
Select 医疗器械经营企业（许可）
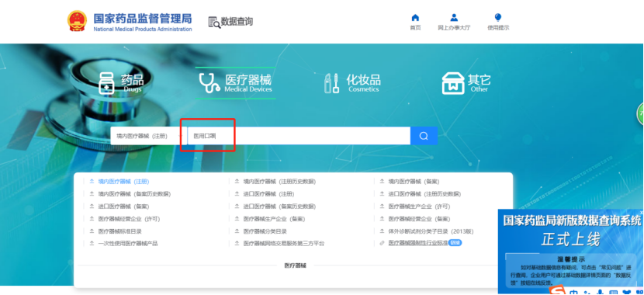click(129, 219)
